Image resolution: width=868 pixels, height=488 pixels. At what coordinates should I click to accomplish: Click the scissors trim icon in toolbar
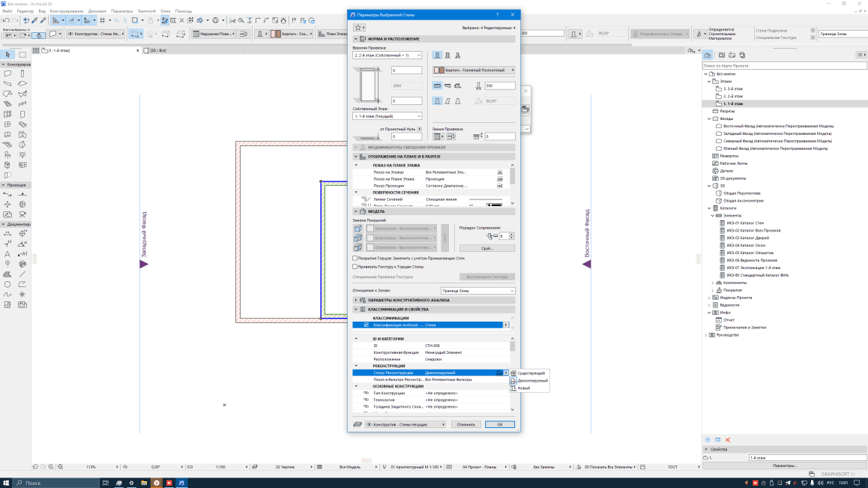pyautogui.click(x=232, y=20)
